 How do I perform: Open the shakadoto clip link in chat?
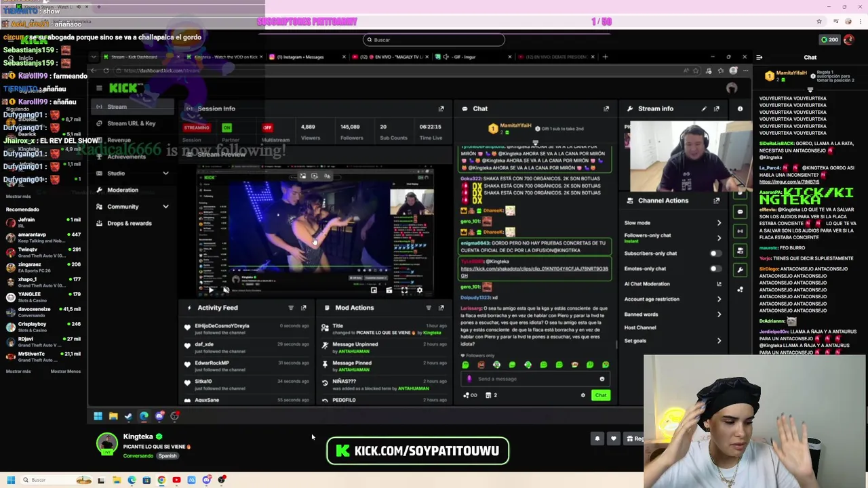534,272
